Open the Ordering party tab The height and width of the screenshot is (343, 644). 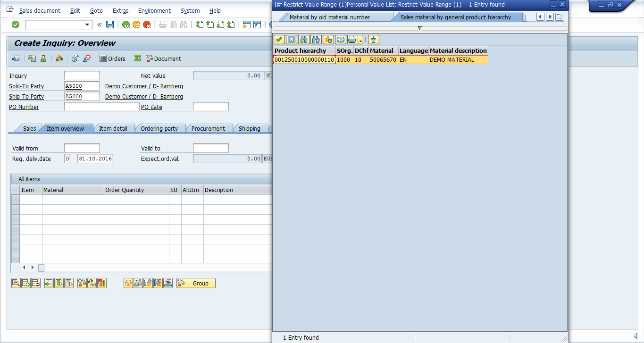click(x=159, y=128)
